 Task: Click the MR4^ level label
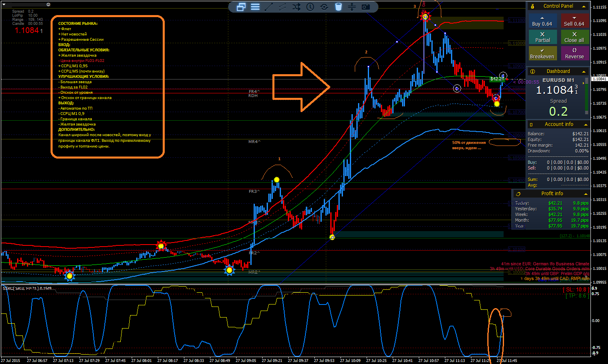tap(254, 142)
